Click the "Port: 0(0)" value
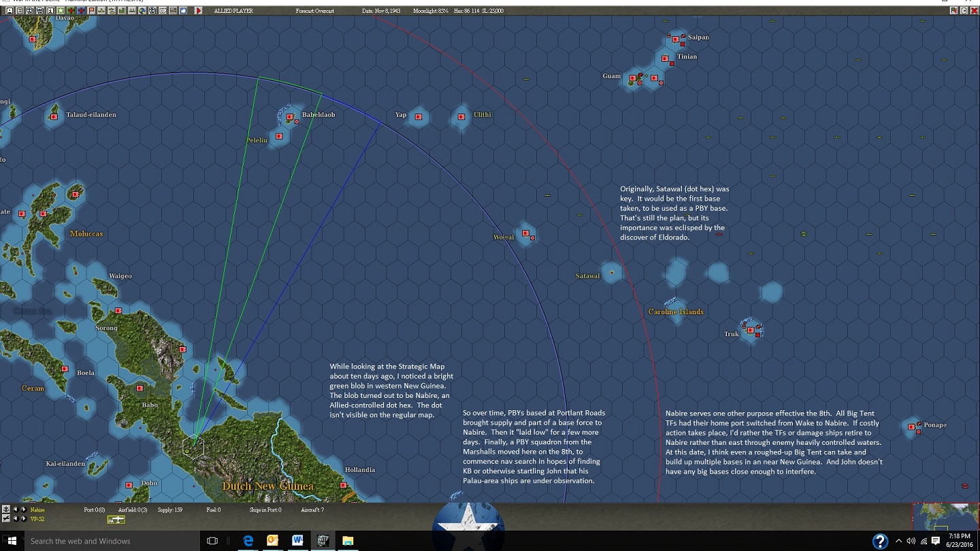Viewport: 980px width, 551px height. tap(95, 510)
